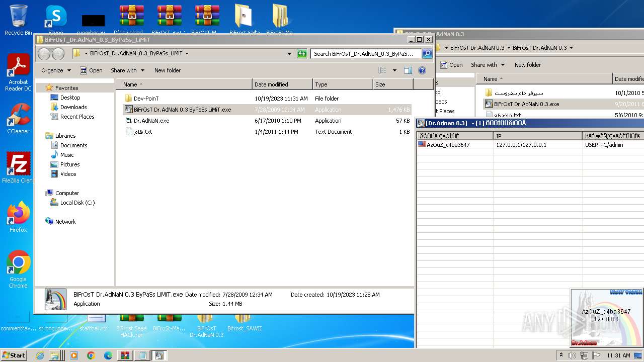Open the Recycle Bin desktop icon

pos(18,20)
